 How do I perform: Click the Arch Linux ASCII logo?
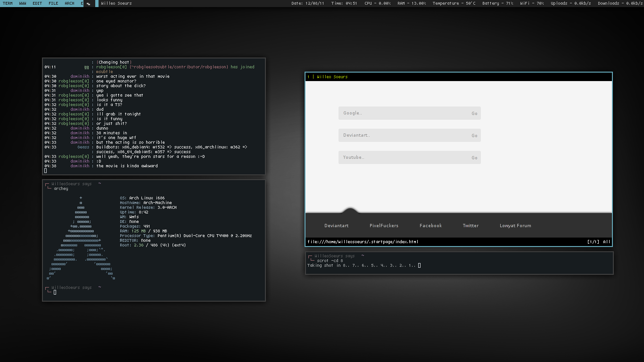coord(81,238)
